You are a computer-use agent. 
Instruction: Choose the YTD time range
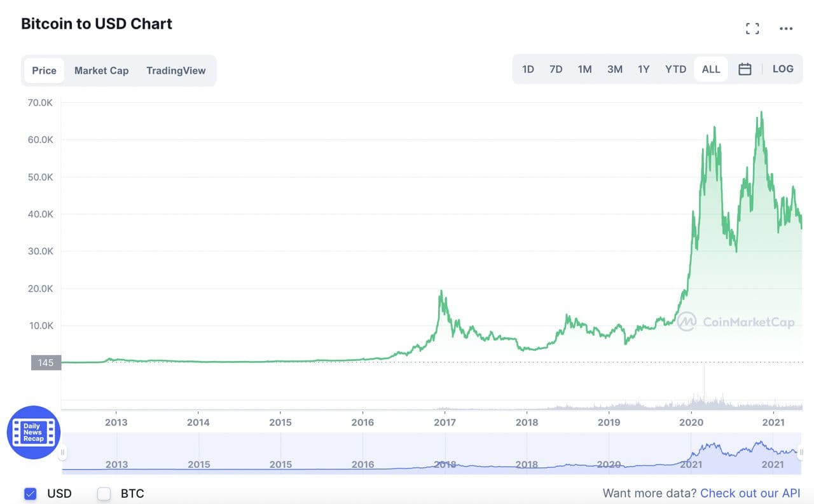click(675, 69)
